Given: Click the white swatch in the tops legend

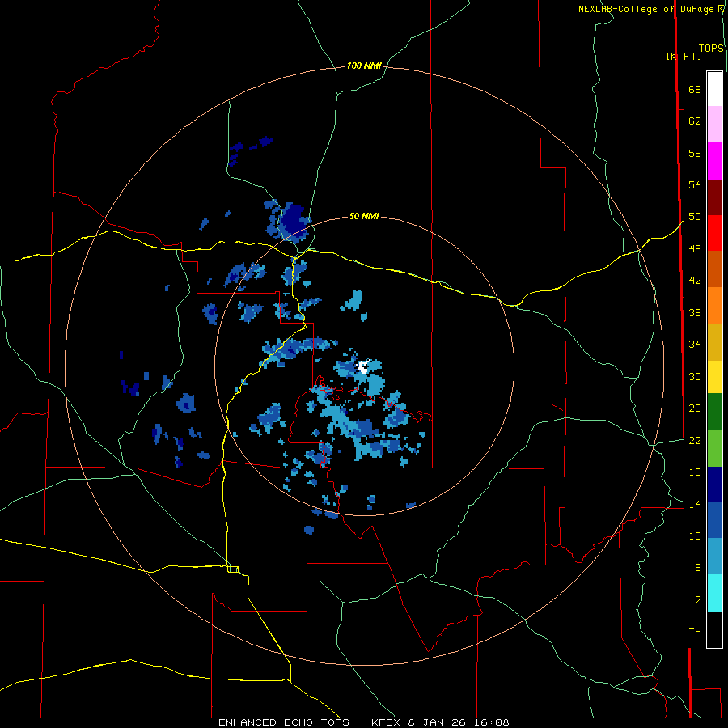Looking at the screenshot, I should pos(714,89).
